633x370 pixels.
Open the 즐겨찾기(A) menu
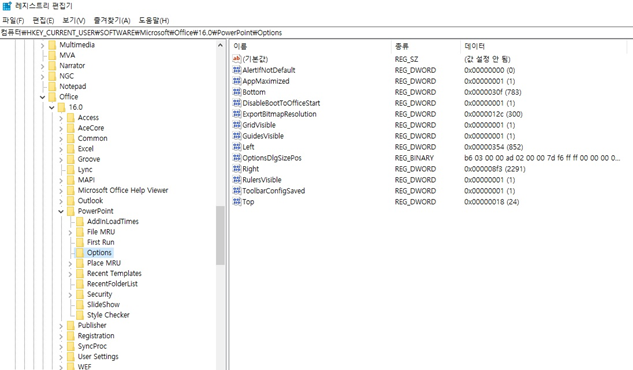tap(112, 21)
